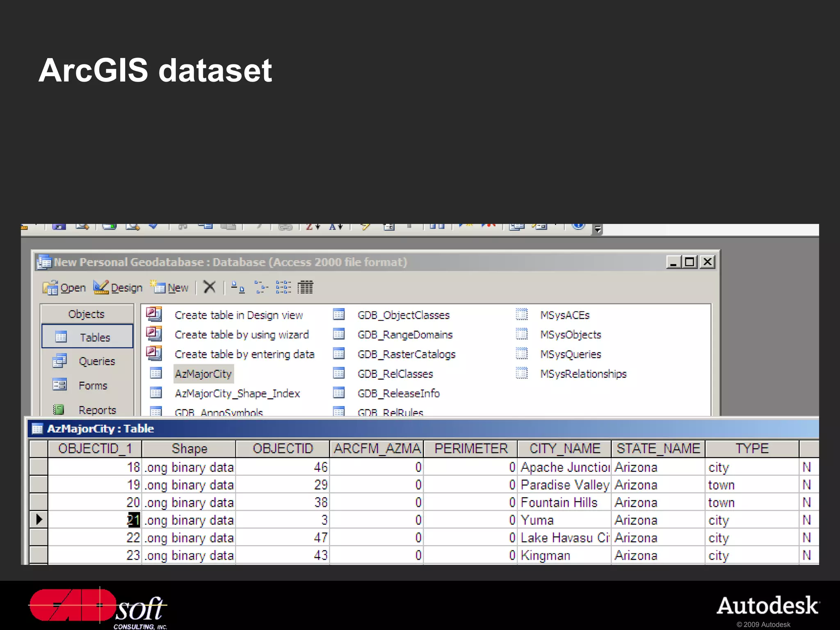Choose Create table by entering data
The image size is (840, 630).
244,354
